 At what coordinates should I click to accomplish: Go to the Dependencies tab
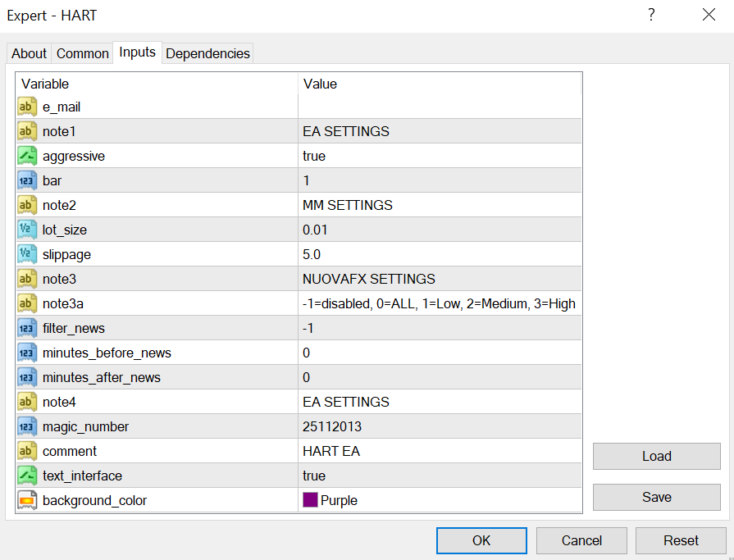coord(207,53)
